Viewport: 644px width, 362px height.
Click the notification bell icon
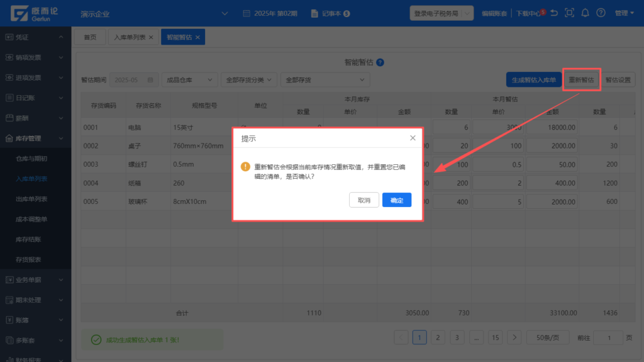click(x=586, y=13)
